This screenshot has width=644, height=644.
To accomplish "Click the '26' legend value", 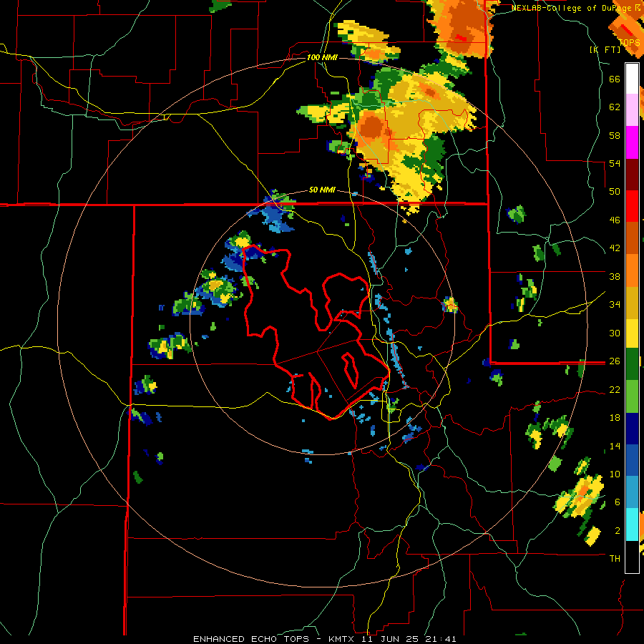I will pyautogui.click(x=615, y=361).
